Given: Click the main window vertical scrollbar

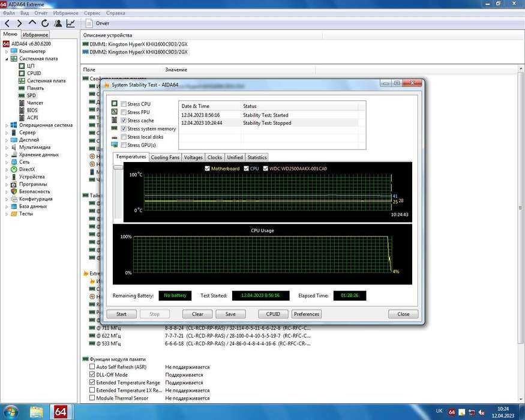Looking at the screenshot, I should click(x=521, y=208).
